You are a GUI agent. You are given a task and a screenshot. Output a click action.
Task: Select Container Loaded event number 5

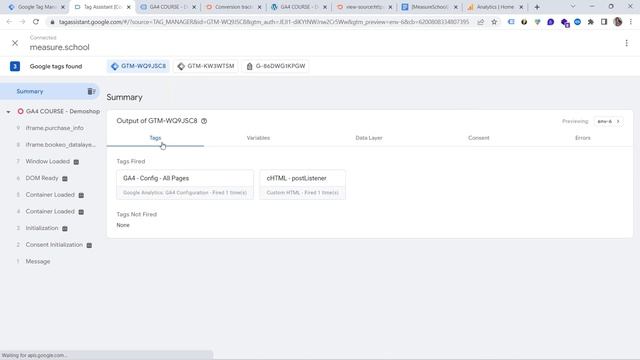(50, 195)
